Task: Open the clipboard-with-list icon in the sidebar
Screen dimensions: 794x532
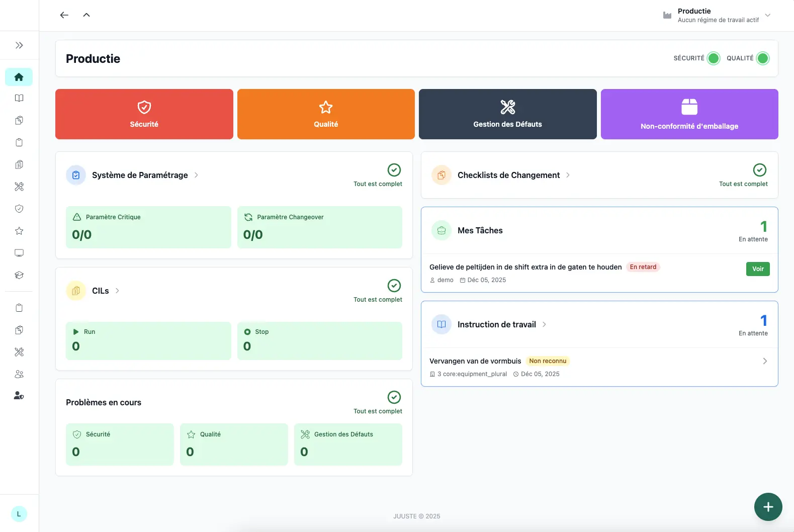Action: 19,164
